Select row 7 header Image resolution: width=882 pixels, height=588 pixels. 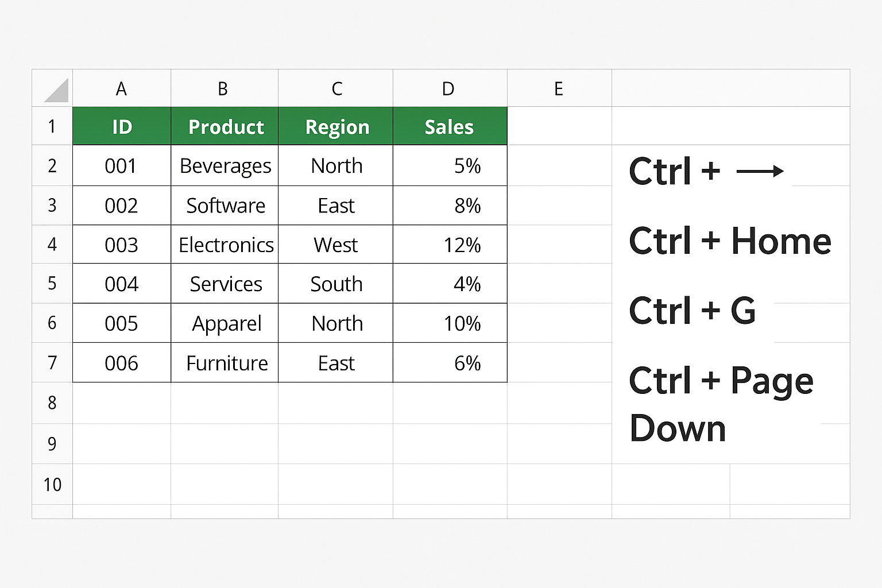coord(52,363)
